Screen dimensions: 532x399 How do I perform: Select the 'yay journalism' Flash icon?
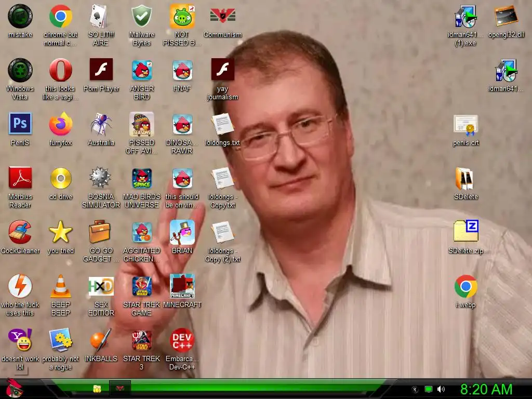click(x=222, y=70)
